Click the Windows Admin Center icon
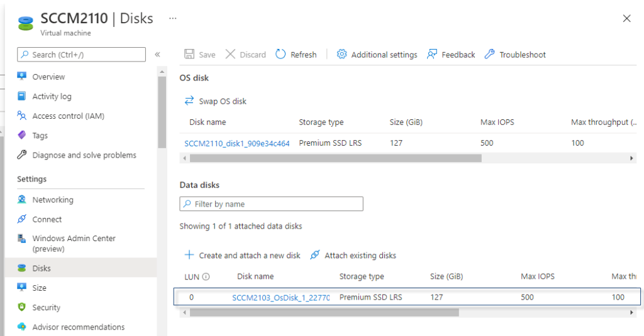Viewport: 644px width, 336px height. [x=22, y=238]
